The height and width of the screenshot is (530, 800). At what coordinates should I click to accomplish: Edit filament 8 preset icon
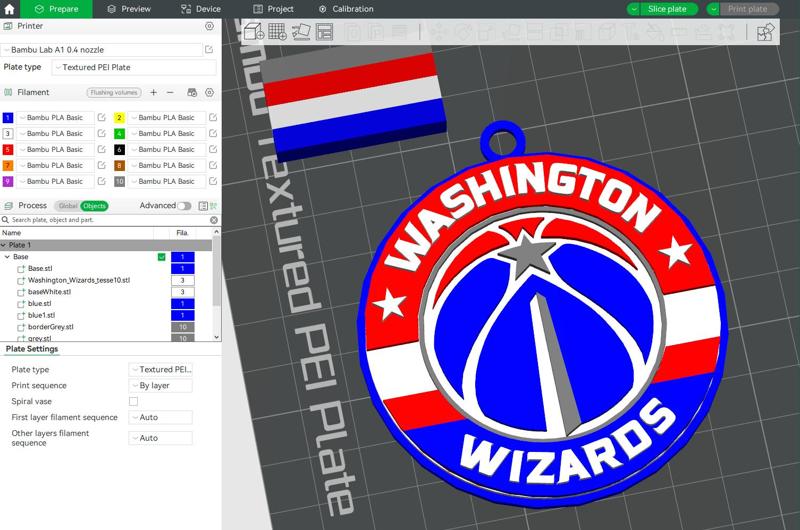pos(213,165)
